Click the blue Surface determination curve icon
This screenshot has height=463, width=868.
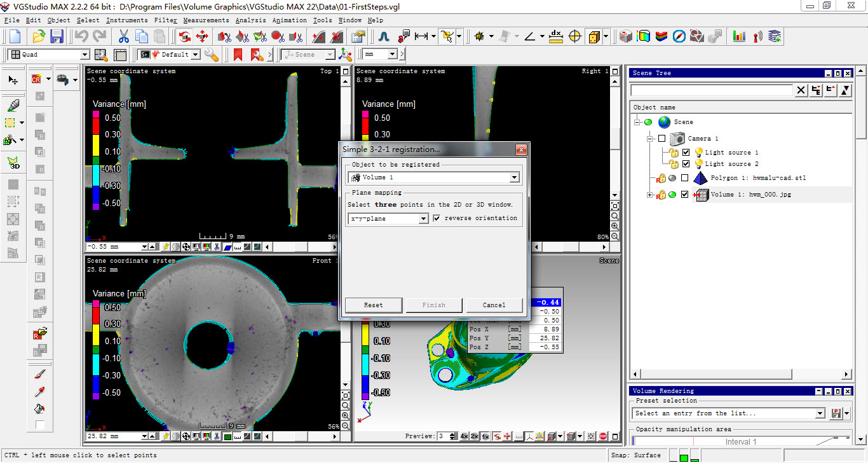[x=384, y=36]
